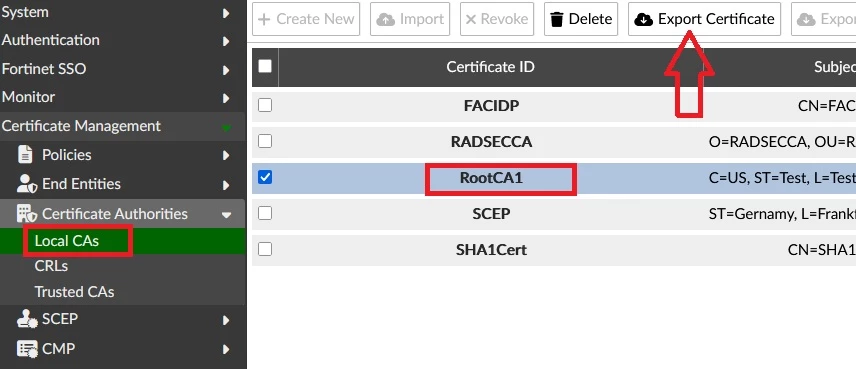Expand the End Entities submenu arrow
The image size is (856, 369).
tap(226, 185)
